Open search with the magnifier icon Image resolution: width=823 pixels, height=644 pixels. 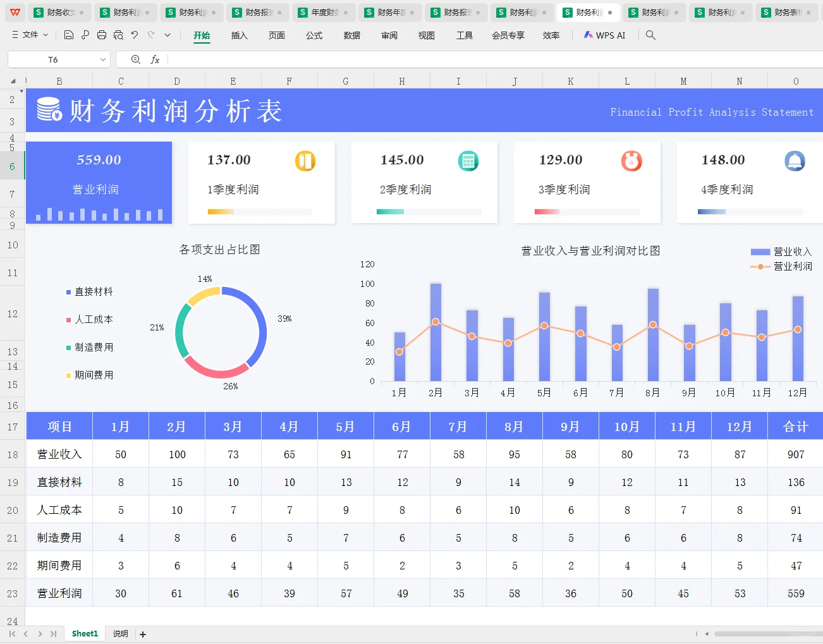(650, 35)
